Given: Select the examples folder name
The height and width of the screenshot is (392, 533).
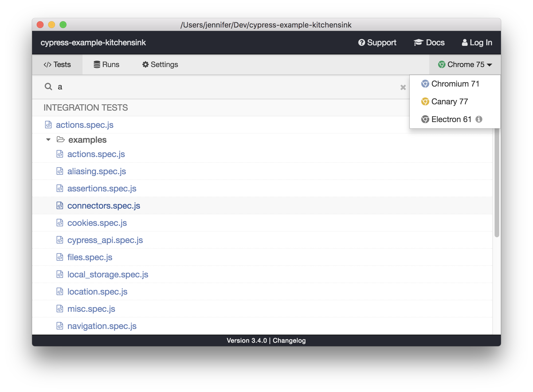Looking at the screenshot, I should [87, 140].
